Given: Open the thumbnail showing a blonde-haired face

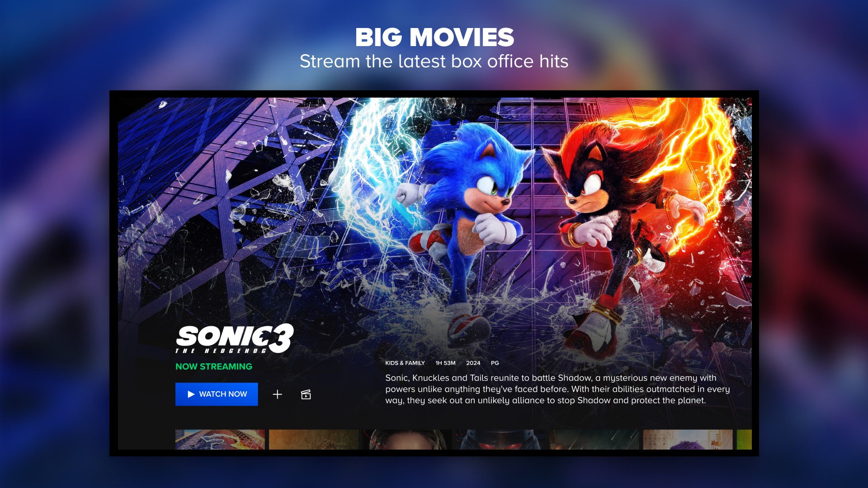Looking at the screenshot, I should [407, 439].
